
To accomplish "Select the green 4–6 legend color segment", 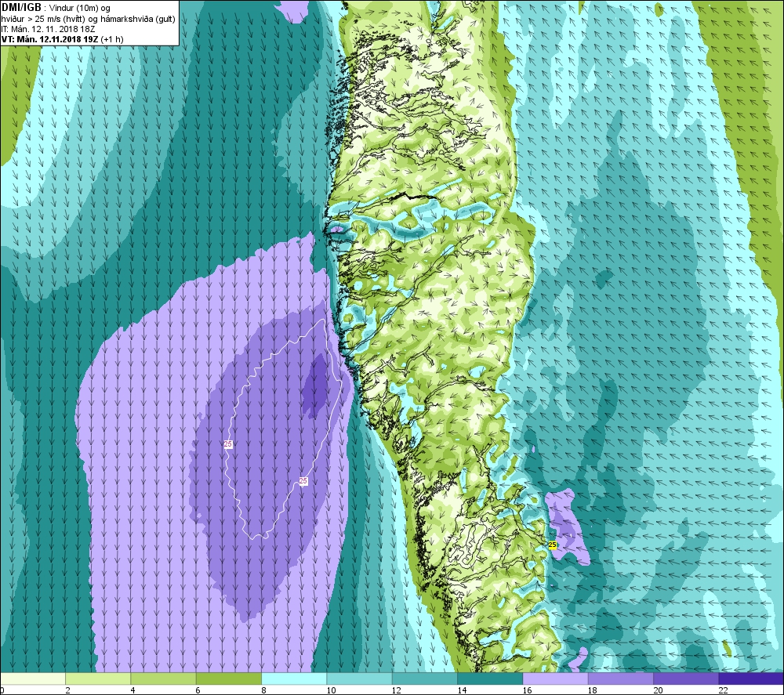I will (164, 679).
